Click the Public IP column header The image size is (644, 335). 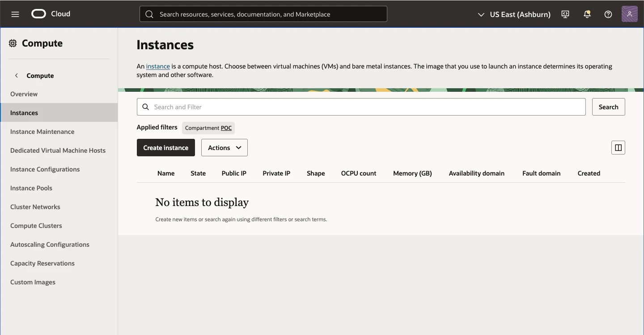(x=234, y=173)
